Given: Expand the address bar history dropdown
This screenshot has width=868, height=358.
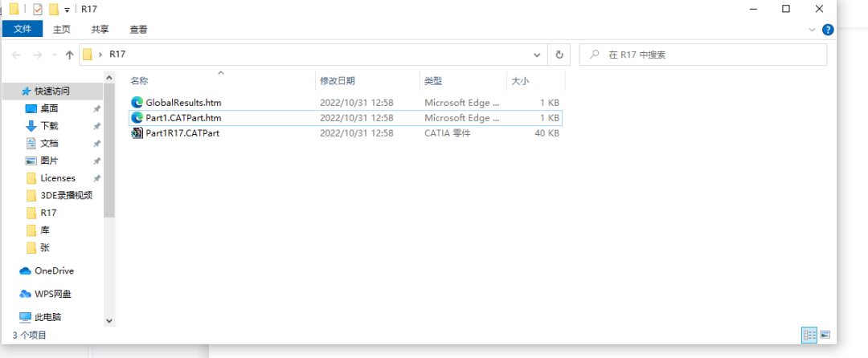Looking at the screenshot, I should [x=536, y=55].
